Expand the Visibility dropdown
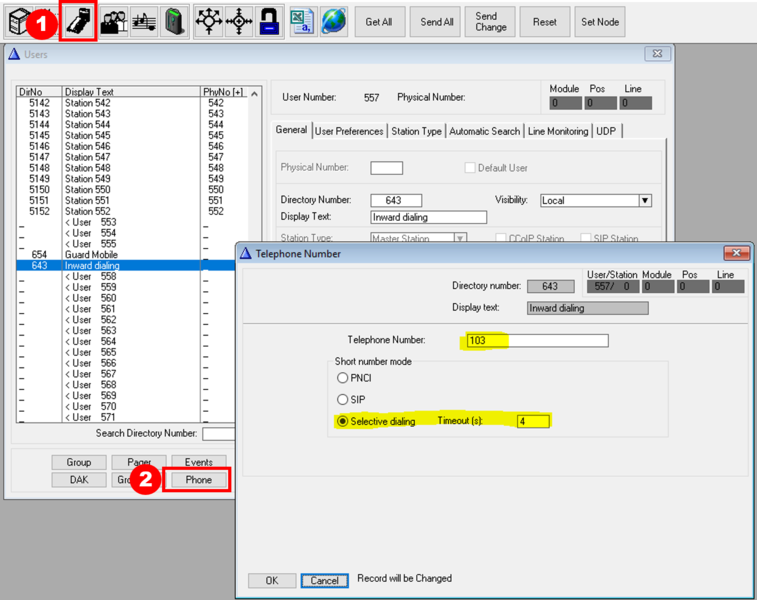 [645, 200]
